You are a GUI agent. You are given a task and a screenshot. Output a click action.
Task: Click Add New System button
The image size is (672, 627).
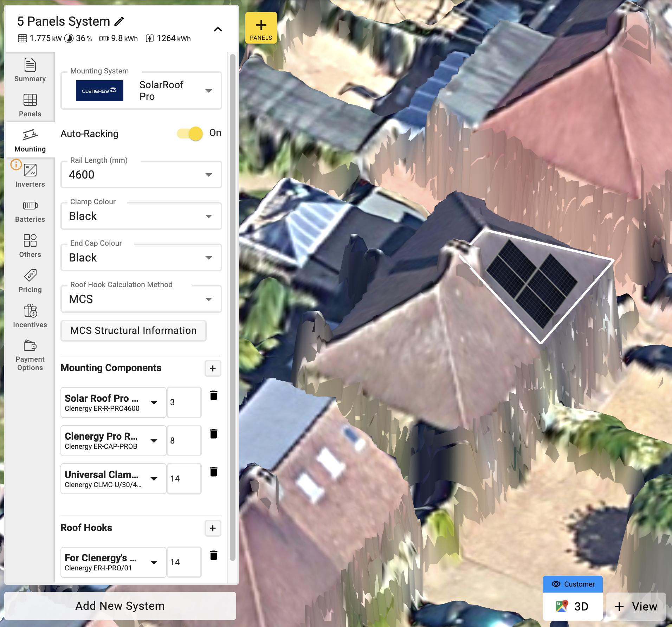pyautogui.click(x=120, y=606)
